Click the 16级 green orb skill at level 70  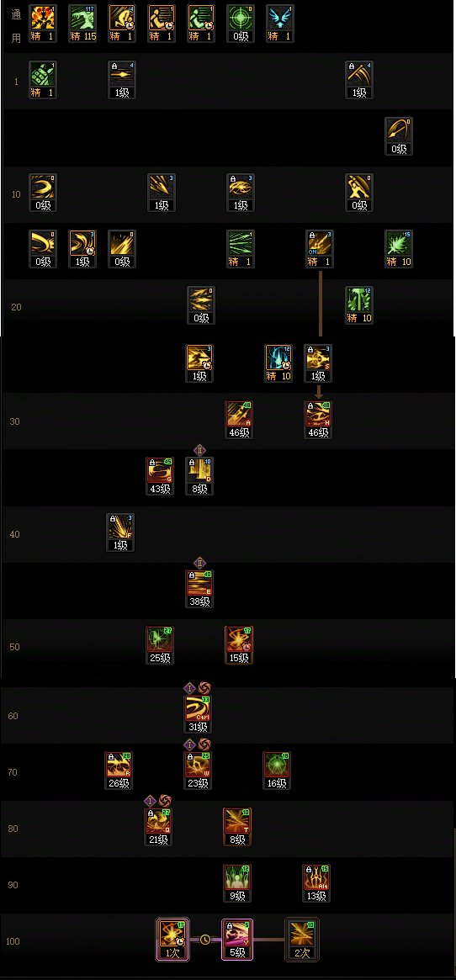(x=277, y=771)
